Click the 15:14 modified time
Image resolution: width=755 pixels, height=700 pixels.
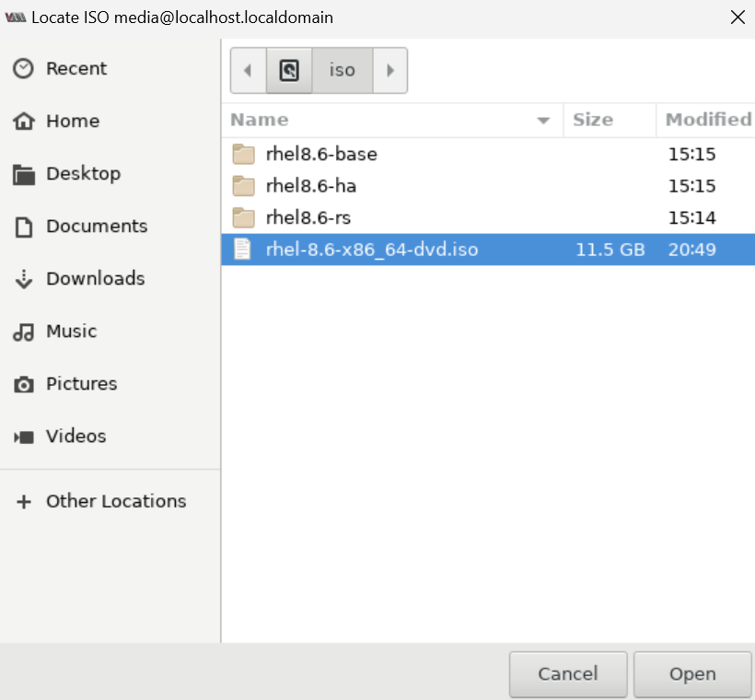pyautogui.click(x=691, y=217)
